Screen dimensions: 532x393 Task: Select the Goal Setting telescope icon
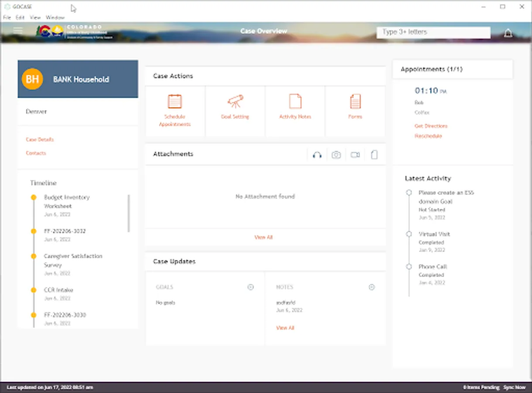click(x=235, y=101)
